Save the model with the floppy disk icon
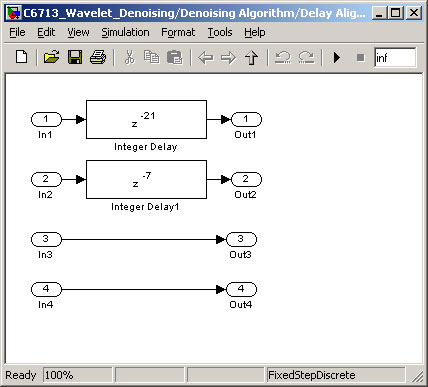428x387 pixels. tap(75, 57)
